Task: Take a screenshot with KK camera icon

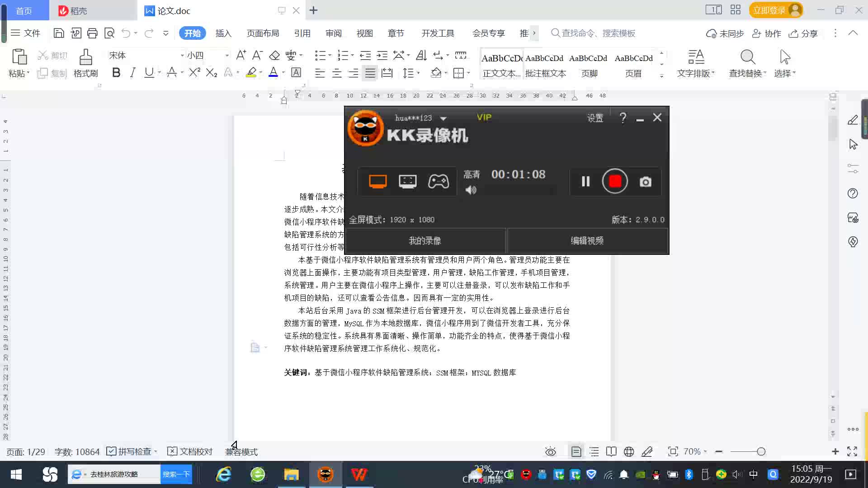Action: pyautogui.click(x=645, y=182)
